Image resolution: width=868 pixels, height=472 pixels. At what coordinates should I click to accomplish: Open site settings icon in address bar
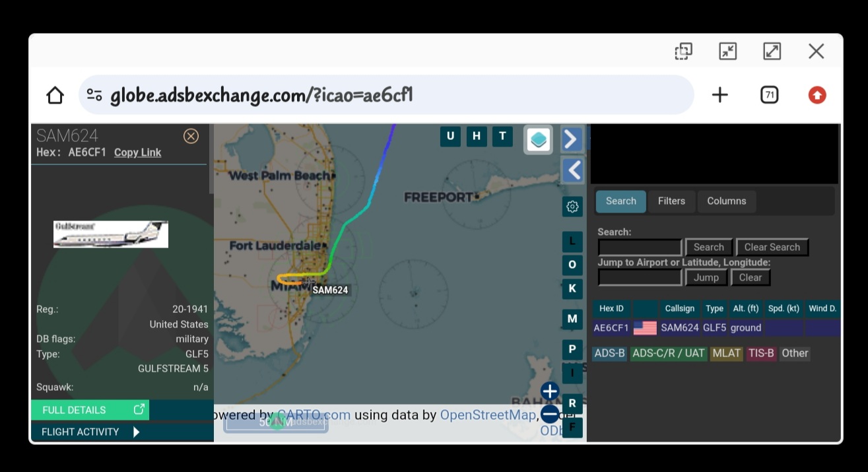pos(94,95)
